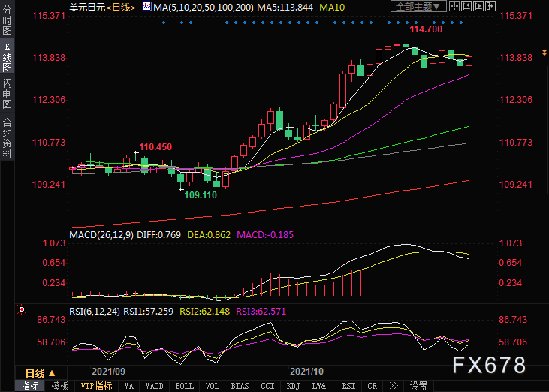Click the DEA:0.862 value
Screen dimensions: 549x392
pos(209,234)
